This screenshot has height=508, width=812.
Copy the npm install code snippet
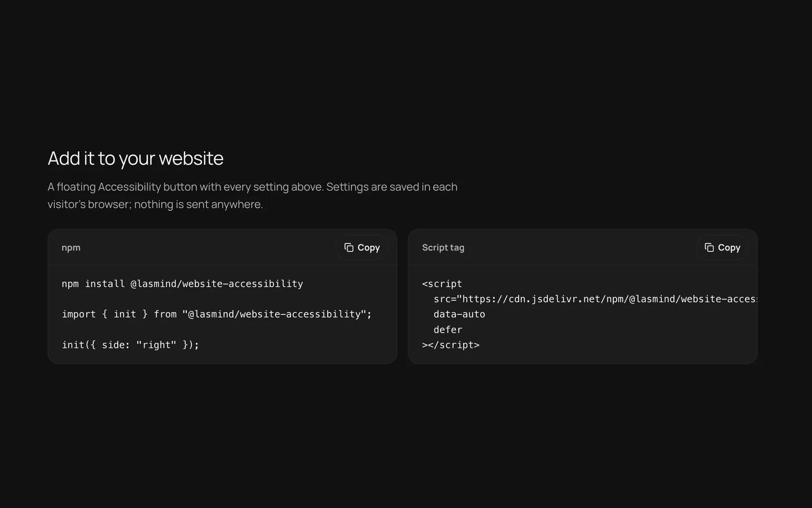point(362,247)
